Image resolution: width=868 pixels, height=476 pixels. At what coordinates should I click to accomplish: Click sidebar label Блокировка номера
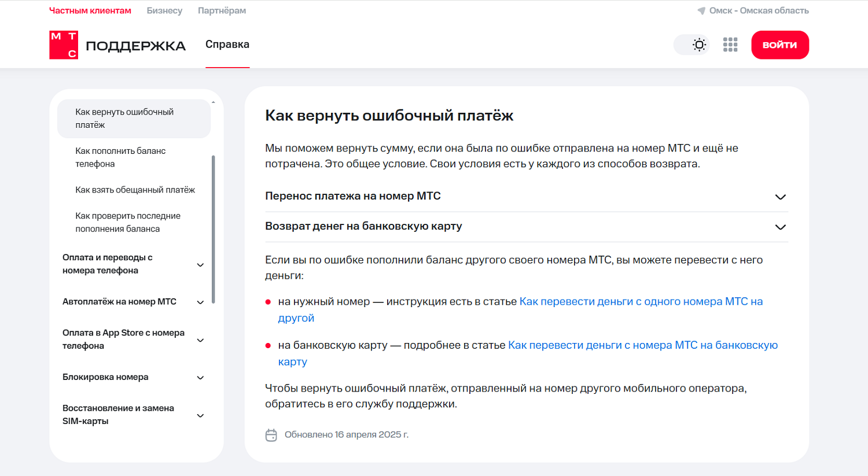click(105, 377)
